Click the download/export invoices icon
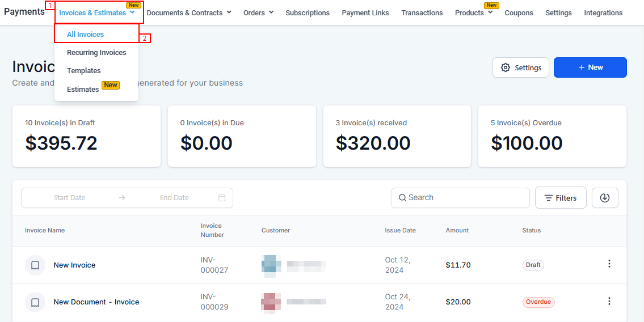The height and width of the screenshot is (322, 644). tap(605, 198)
